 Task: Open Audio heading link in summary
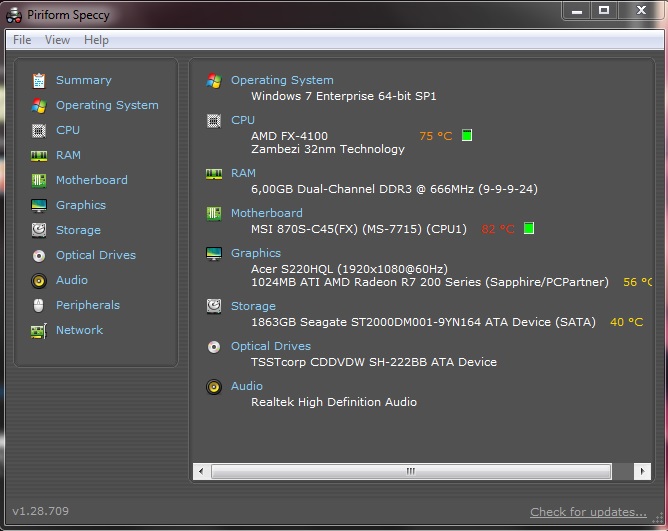click(247, 386)
